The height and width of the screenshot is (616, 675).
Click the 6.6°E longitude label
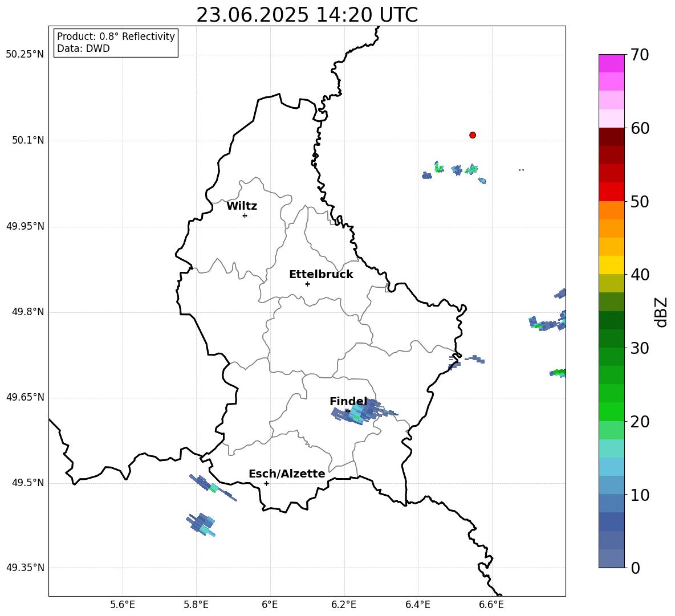491,605
